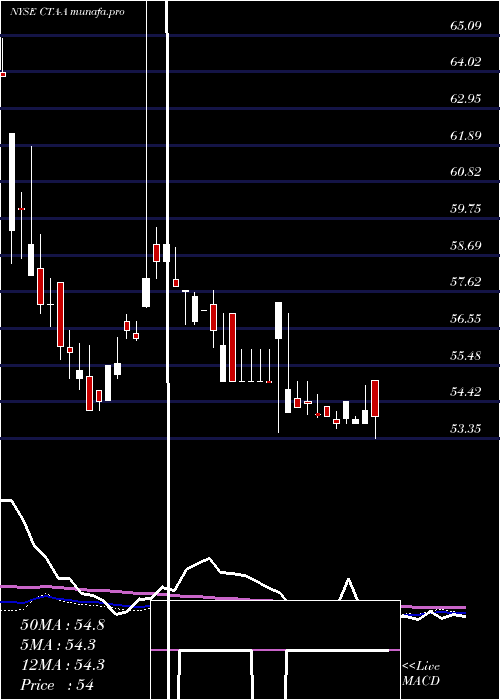Click the 57.62 price level label
Image resolution: width=500 pixels, height=700 pixels.
466,282
